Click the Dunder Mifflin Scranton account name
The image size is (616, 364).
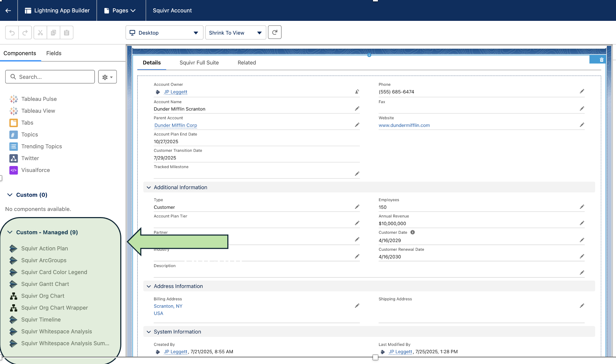180,109
